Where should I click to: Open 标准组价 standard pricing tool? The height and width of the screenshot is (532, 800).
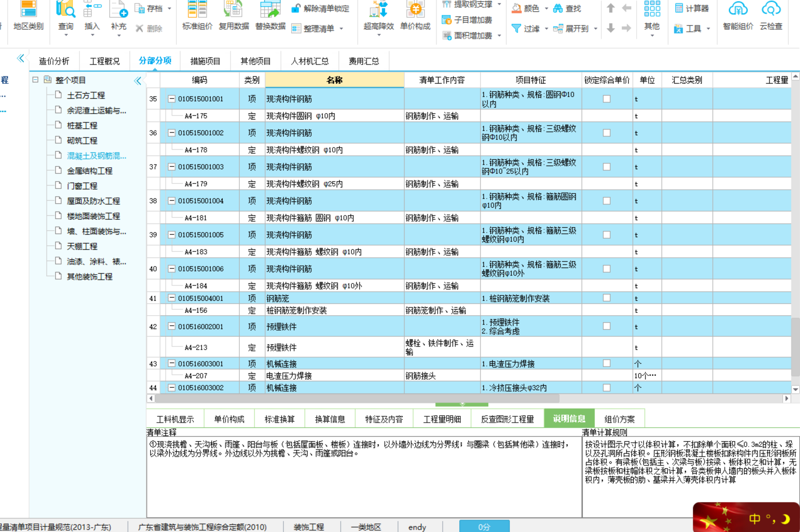197,16
